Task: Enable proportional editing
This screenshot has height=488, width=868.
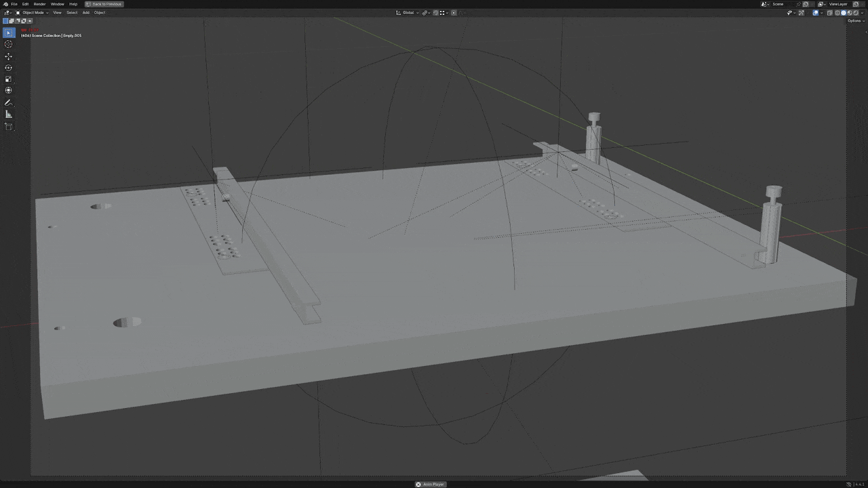Action: click(x=454, y=13)
